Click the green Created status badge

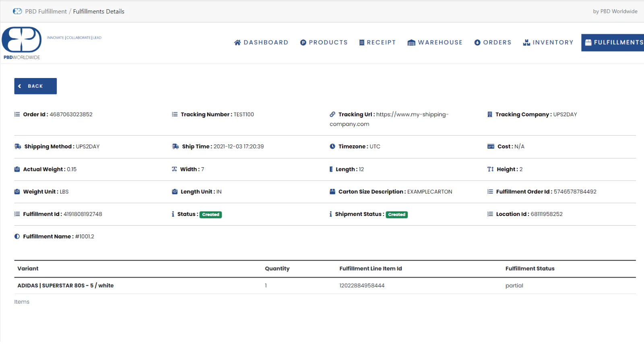coord(211,214)
